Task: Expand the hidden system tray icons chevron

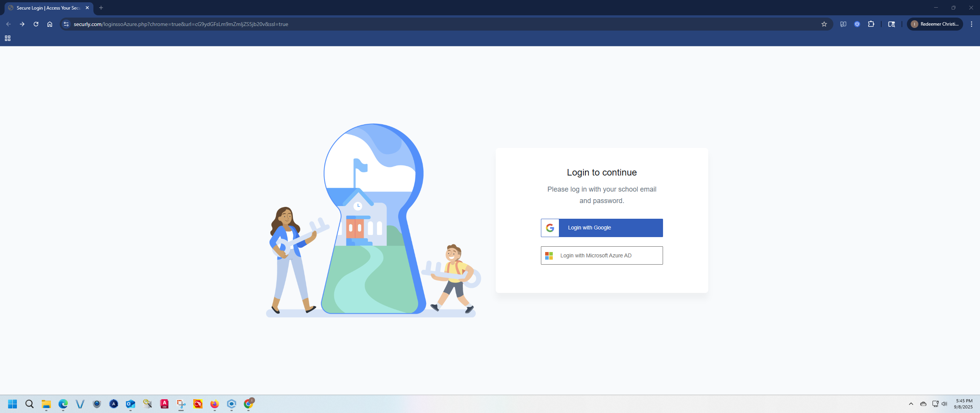Action: [x=911, y=404]
